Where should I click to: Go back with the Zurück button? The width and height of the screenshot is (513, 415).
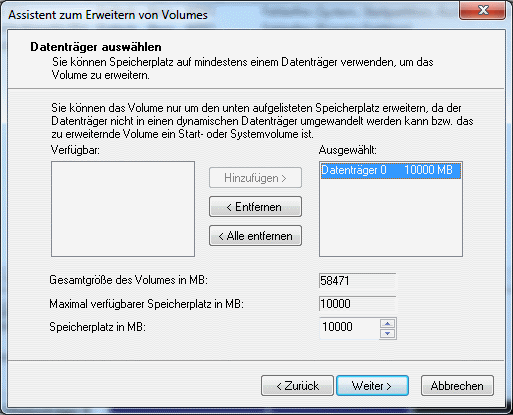pos(297,386)
